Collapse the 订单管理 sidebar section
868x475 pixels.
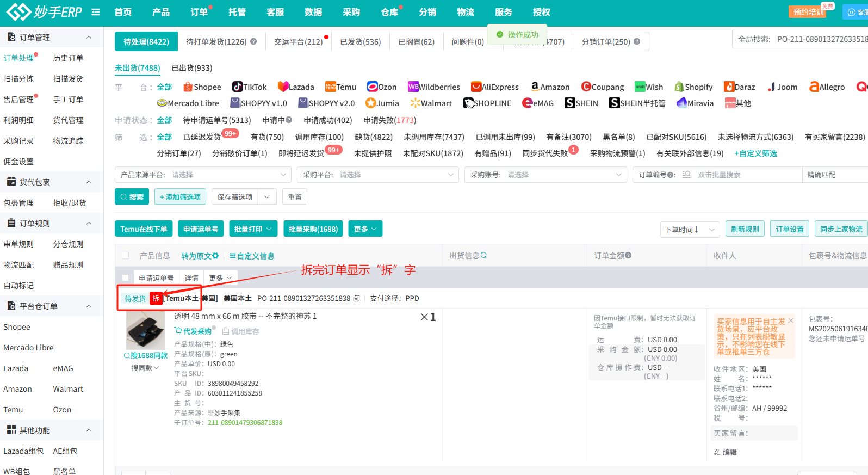(89, 37)
